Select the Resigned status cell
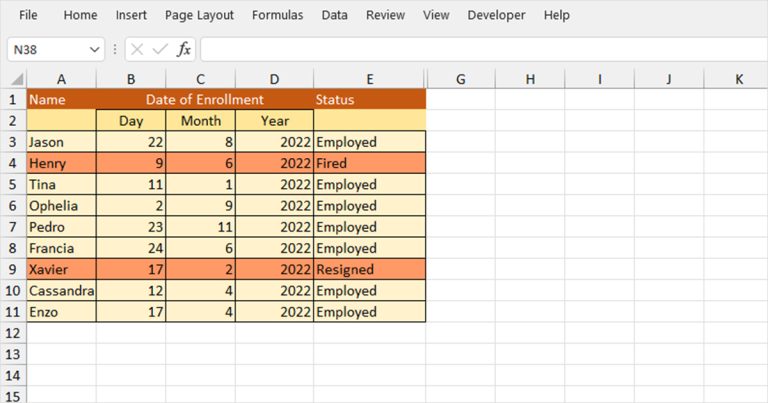Image resolution: width=768 pixels, height=403 pixels. (x=369, y=269)
